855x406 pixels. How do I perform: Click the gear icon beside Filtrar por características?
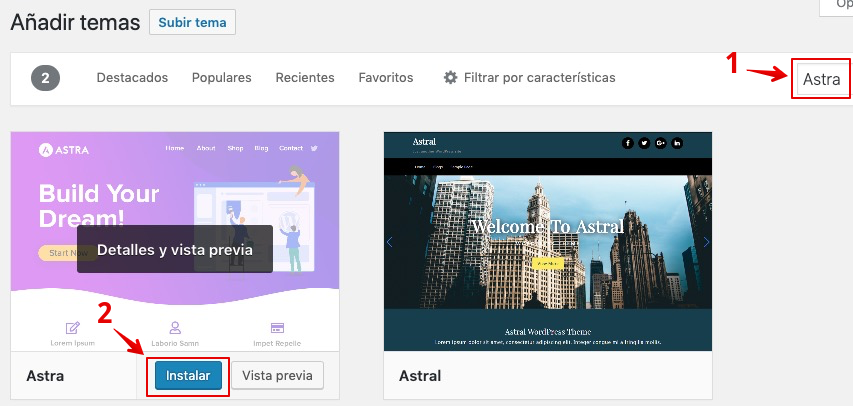(x=450, y=78)
